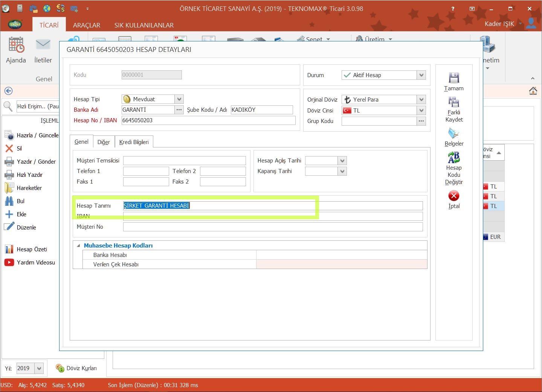Click the calculator icon in title bar
This screenshot has width=542, height=392.
tap(20, 8)
